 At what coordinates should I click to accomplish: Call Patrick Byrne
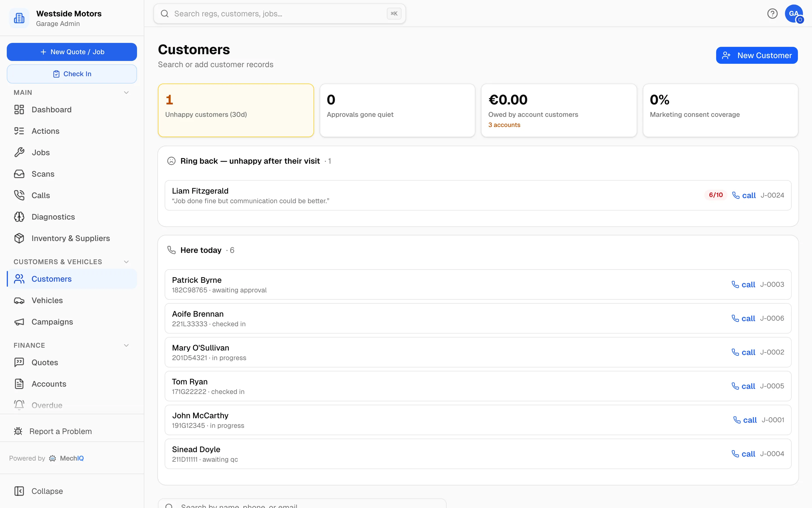tap(743, 284)
